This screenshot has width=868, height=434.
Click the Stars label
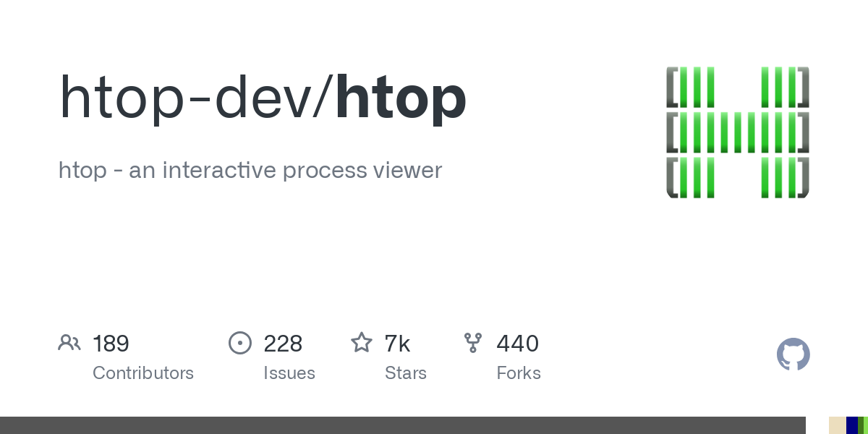point(406,373)
